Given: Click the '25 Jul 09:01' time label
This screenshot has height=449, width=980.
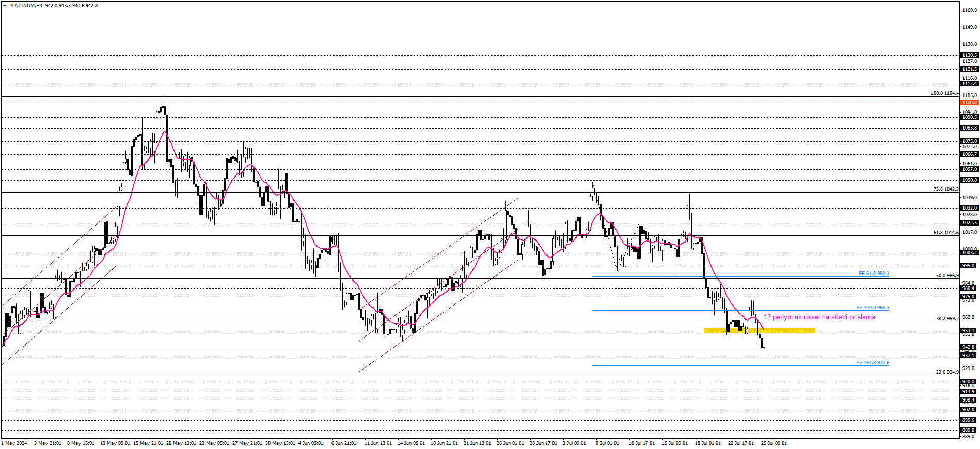Looking at the screenshot, I should pos(774,443).
